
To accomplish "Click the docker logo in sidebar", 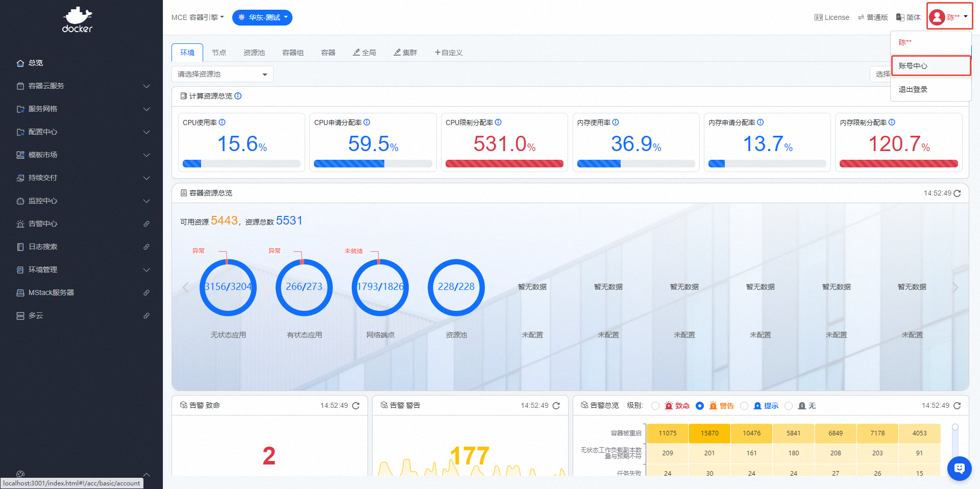I will point(77,20).
